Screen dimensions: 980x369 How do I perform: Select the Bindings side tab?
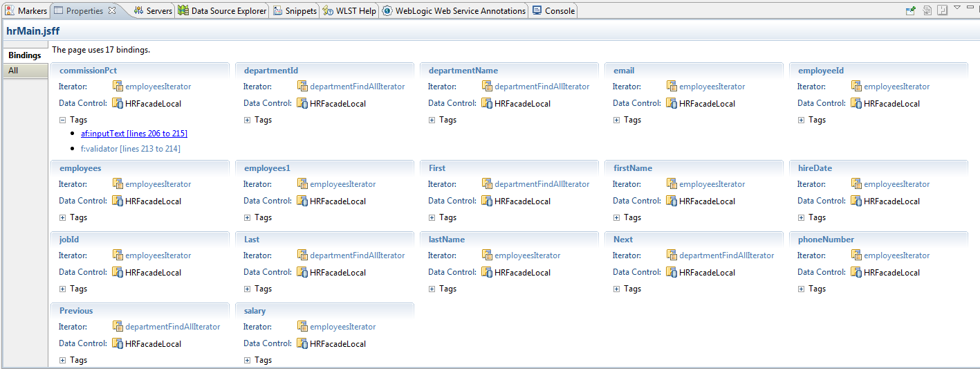25,55
